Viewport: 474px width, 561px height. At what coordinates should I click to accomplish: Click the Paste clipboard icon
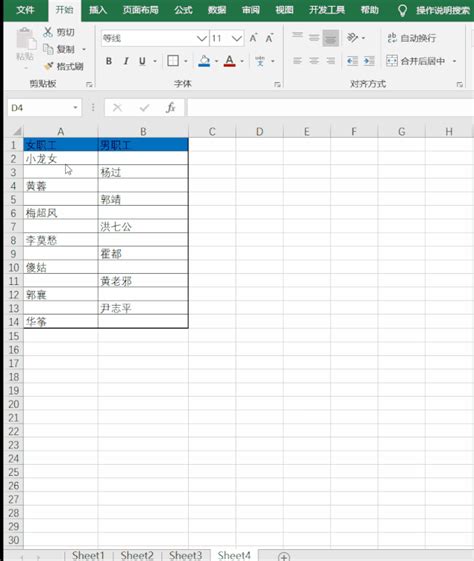pos(26,38)
